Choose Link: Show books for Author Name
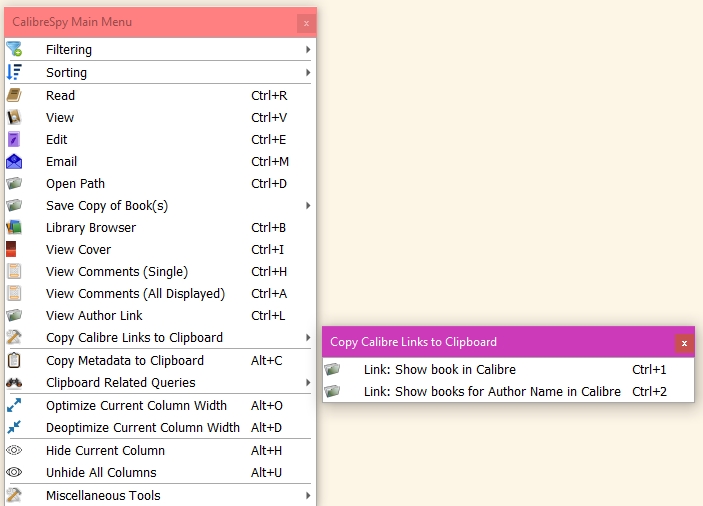The width and height of the screenshot is (703, 506). click(508, 391)
